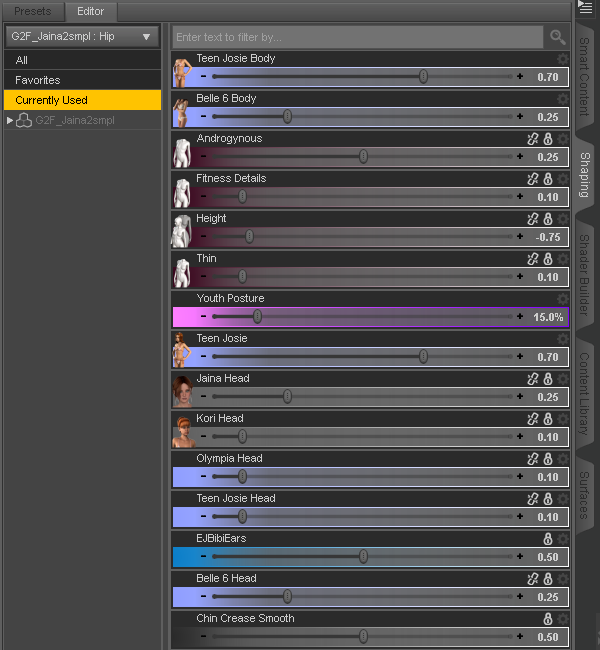600x650 pixels.
Task: Click EJBibiEars slider handle
Action: click(363, 556)
